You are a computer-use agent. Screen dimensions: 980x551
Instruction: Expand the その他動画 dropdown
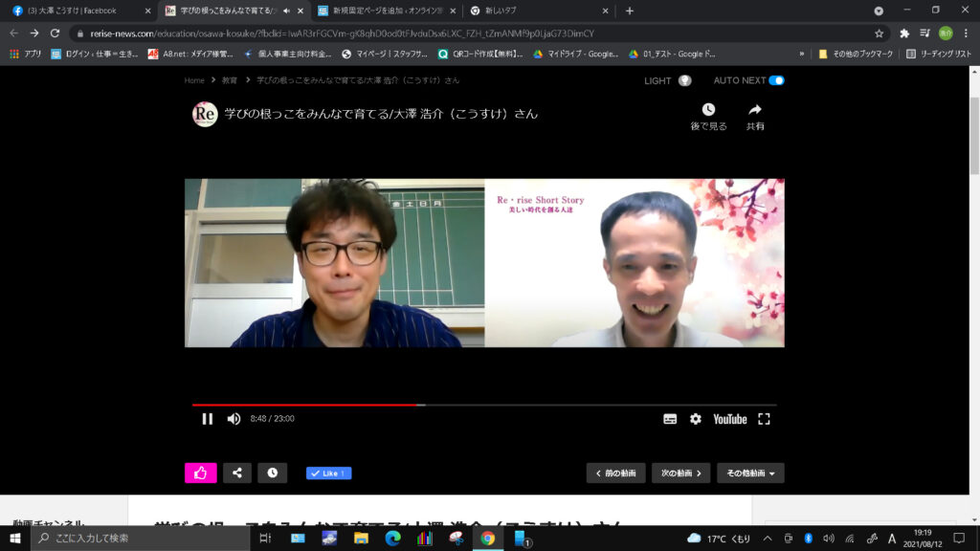pos(750,473)
